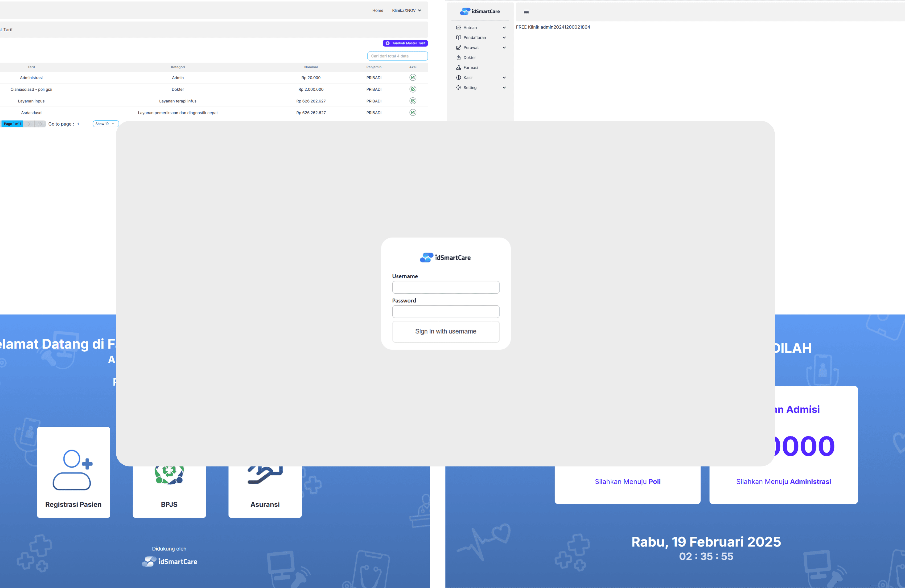905x588 pixels.
Task: Open the Perawat sidebar menu item
Action: click(471, 48)
